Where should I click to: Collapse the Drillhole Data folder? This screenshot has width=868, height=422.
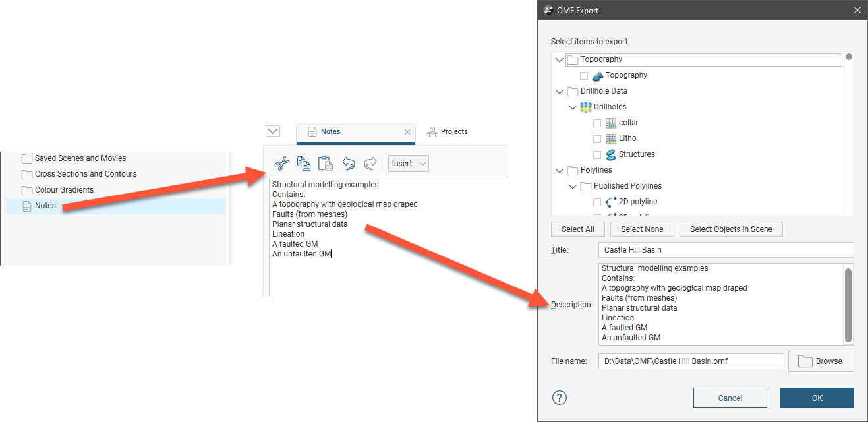[x=560, y=91]
